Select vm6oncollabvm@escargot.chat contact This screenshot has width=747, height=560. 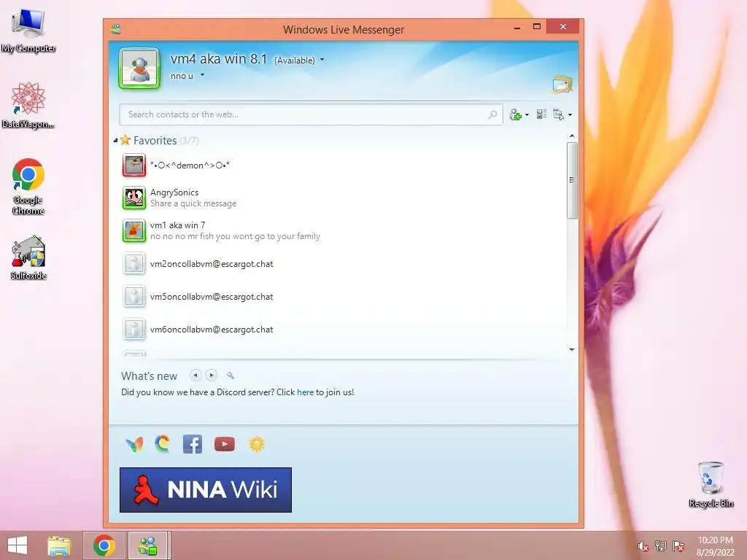coord(212,330)
